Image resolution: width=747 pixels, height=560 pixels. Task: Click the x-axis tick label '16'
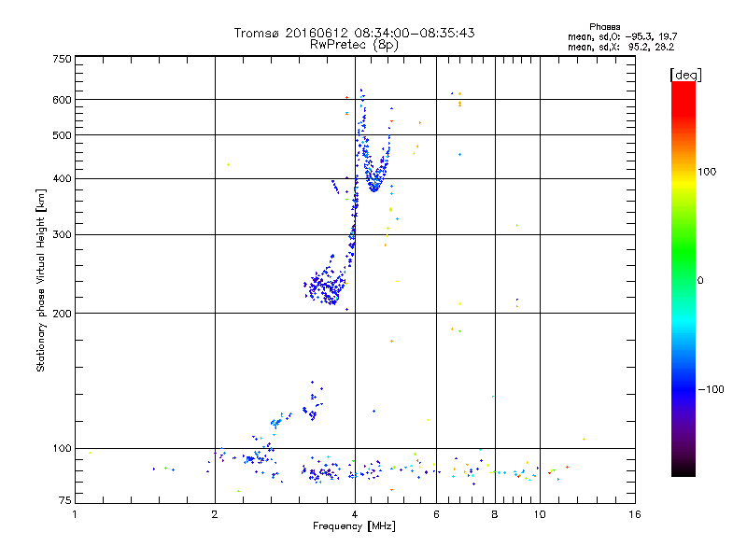point(635,514)
